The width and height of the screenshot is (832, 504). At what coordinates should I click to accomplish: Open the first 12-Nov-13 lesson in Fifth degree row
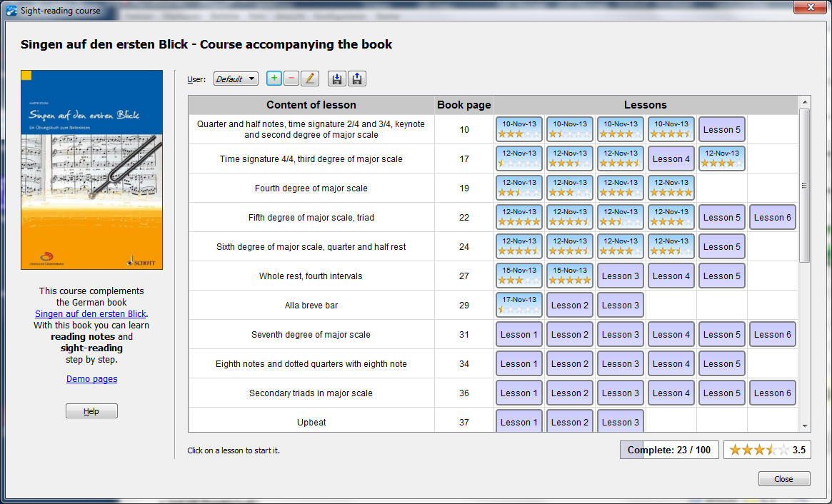click(x=519, y=218)
